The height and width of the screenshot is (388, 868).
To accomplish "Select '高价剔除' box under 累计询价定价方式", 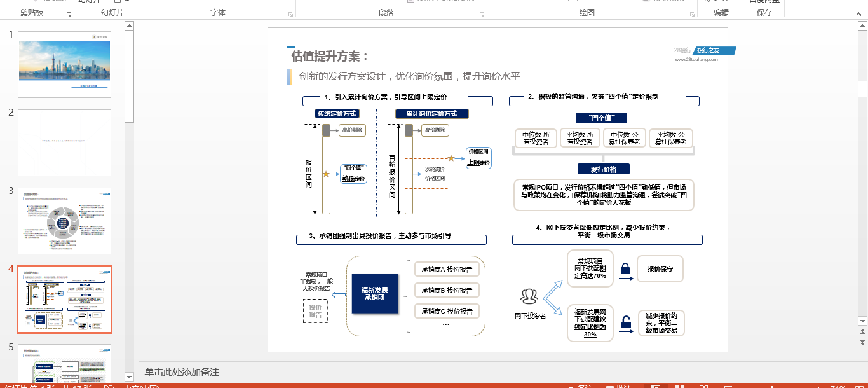I will pos(435,130).
